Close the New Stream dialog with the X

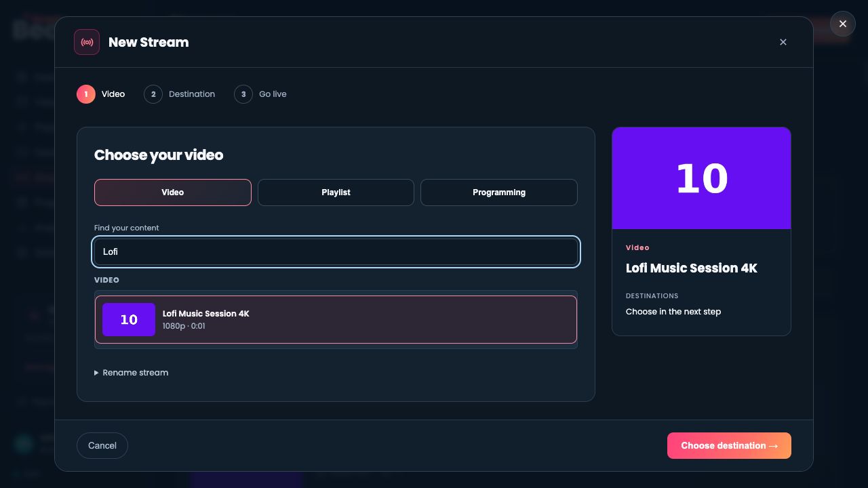[783, 42]
